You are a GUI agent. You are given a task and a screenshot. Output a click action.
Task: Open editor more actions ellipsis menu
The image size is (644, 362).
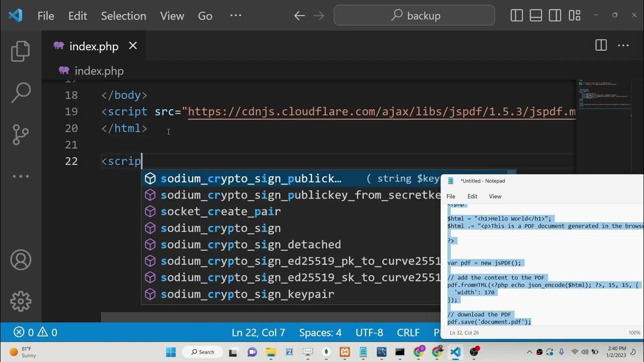(x=623, y=46)
